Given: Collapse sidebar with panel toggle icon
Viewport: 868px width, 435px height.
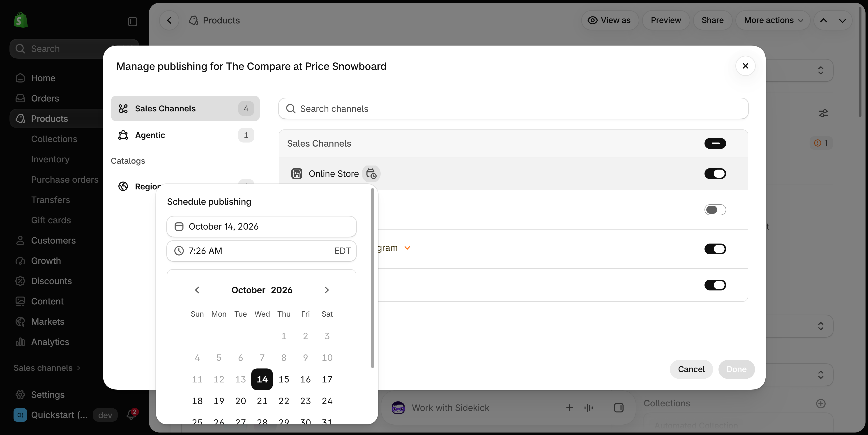Looking at the screenshot, I should click(132, 22).
